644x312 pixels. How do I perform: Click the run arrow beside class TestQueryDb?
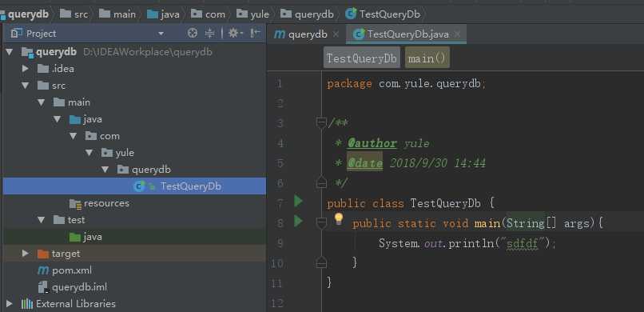[299, 201]
